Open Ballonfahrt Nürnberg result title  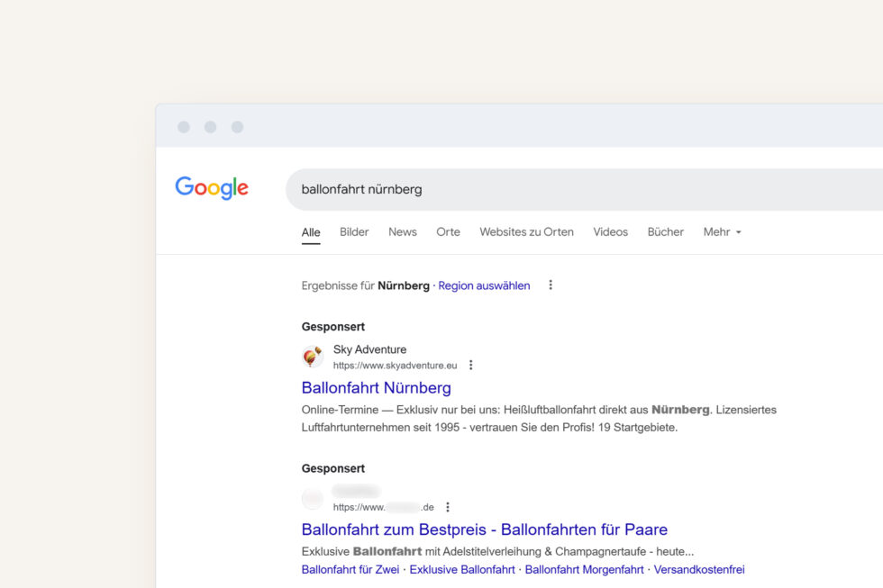pos(377,388)
